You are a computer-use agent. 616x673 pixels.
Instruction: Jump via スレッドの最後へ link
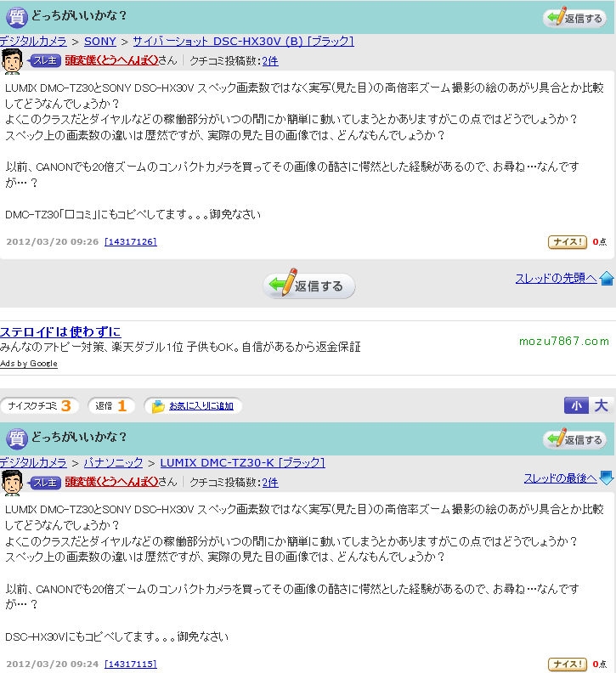pyautogui.click(x=560, y=478)
